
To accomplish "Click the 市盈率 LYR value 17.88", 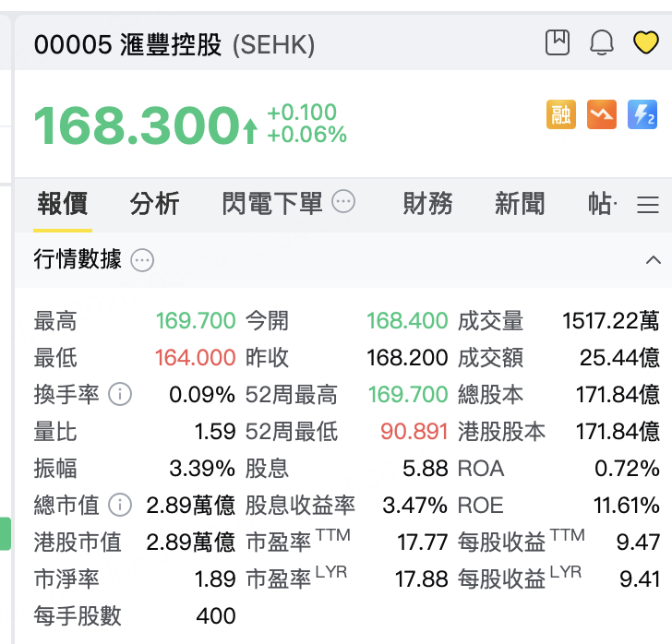I will point(421,578).
